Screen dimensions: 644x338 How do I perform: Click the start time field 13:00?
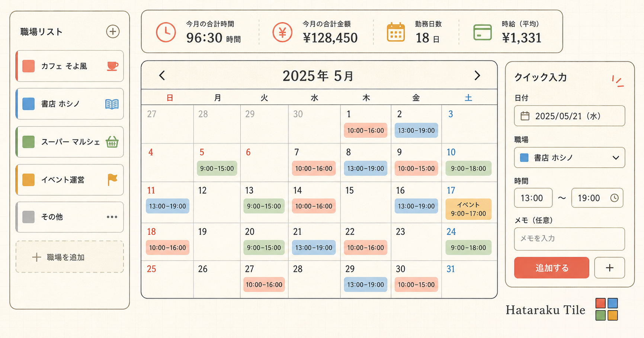[533, 198]
